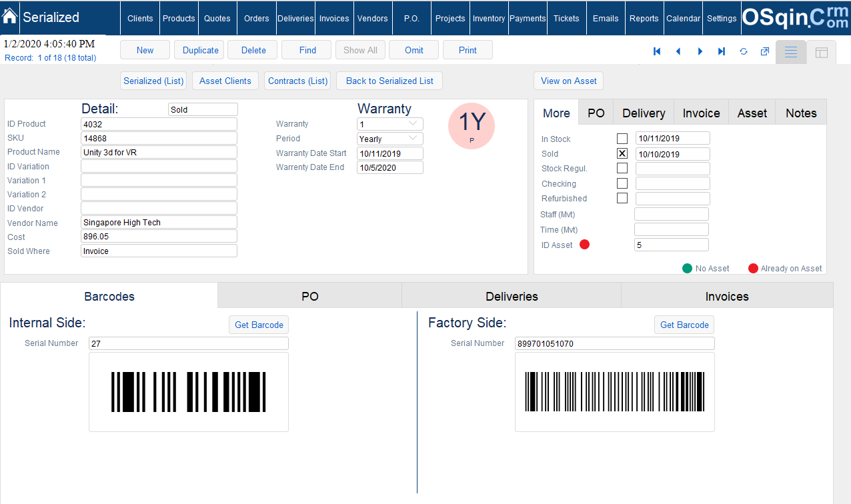Open the Period Yearly dropdown
Screen dimensions: 851x504
tap(390, 139)
